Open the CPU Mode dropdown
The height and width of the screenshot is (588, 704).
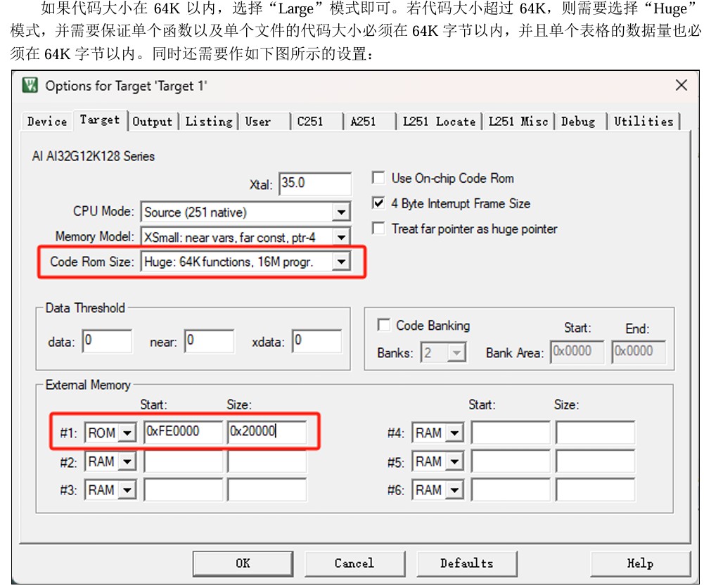click(341, 212)
